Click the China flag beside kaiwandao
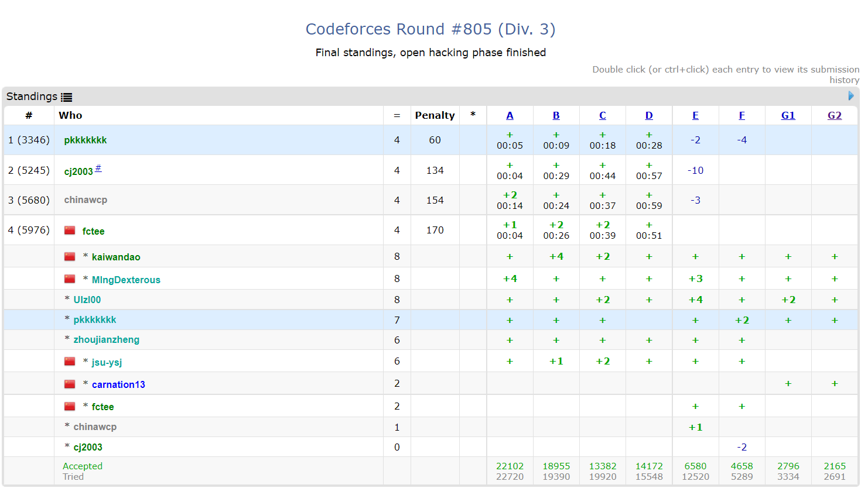 coord(70,257)
